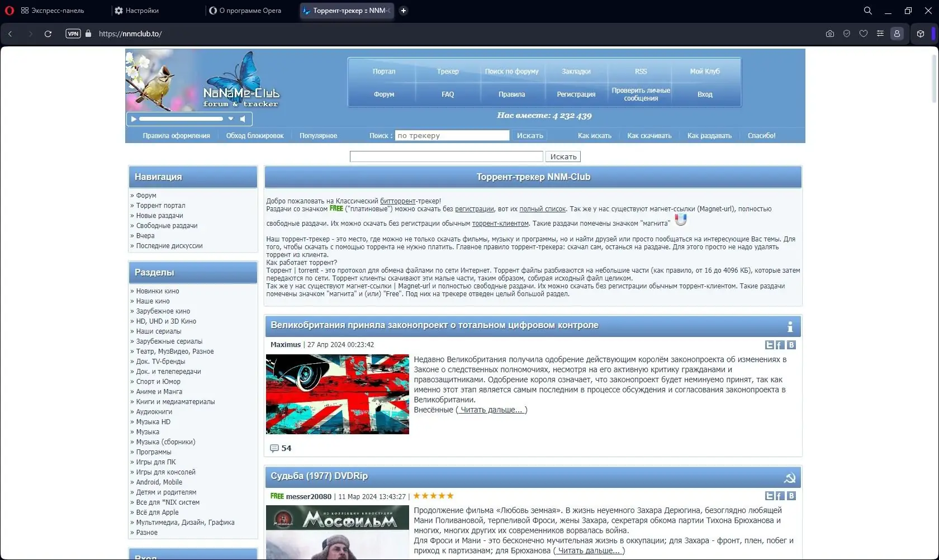Image resolution: width=939 pixels, height=560 pixels.
Task: Click the Twitter share icon under the UK news header
Action: [x=769, y=345]
